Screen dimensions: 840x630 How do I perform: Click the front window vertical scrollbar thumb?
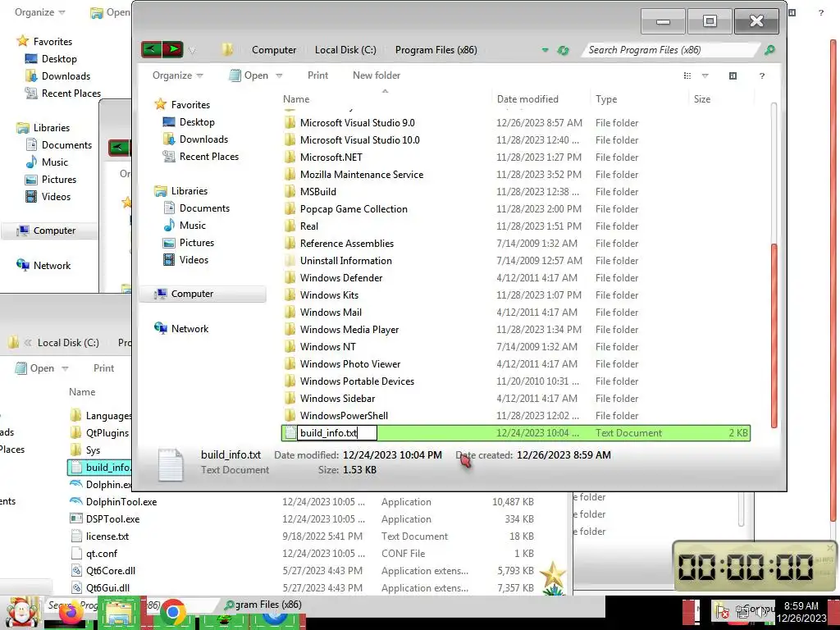pyautogui.click(x=774, y=336)
